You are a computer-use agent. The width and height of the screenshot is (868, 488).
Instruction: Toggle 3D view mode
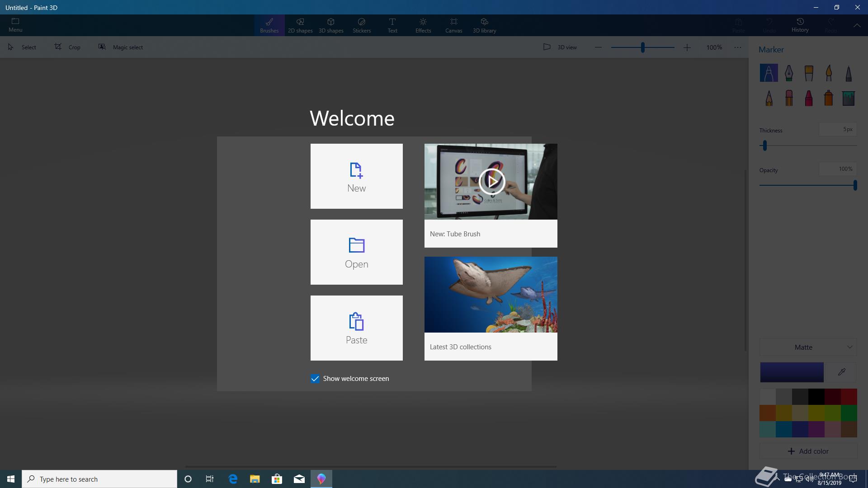[x=560, y=47]
